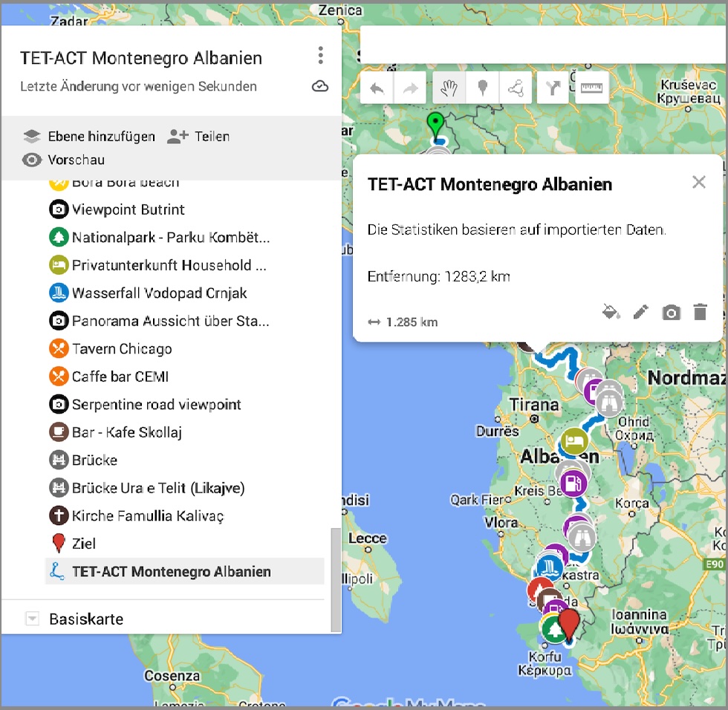The height and width of the screenshot is (710, 728).
Task: Select Nationalpark - Parku Kombët list item
Action: coord(186,238)
